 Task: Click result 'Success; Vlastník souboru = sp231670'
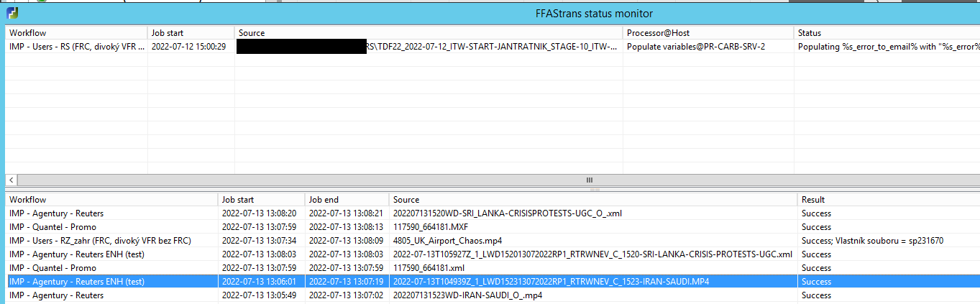point(871,241)
